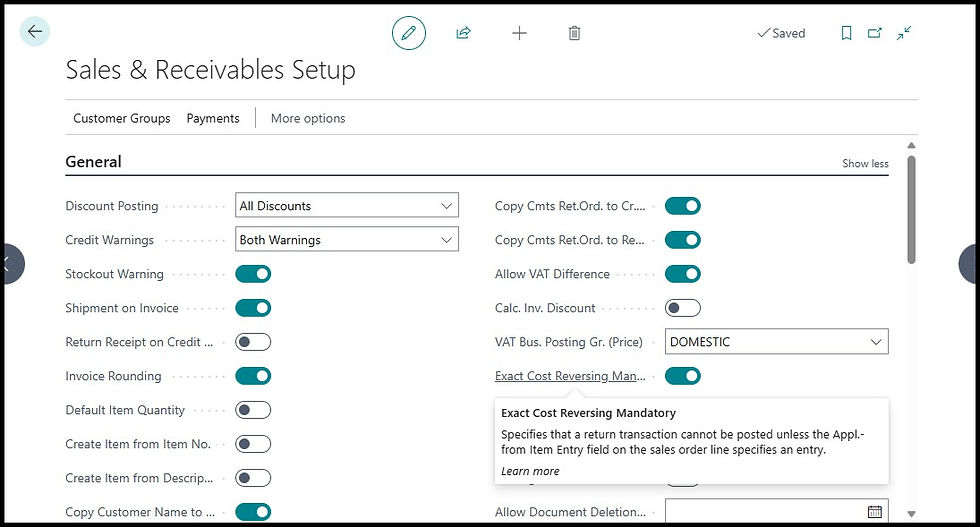This screenshot has width=980, height=527.
Task: Open Payments menu
Action: pos(213,118)
